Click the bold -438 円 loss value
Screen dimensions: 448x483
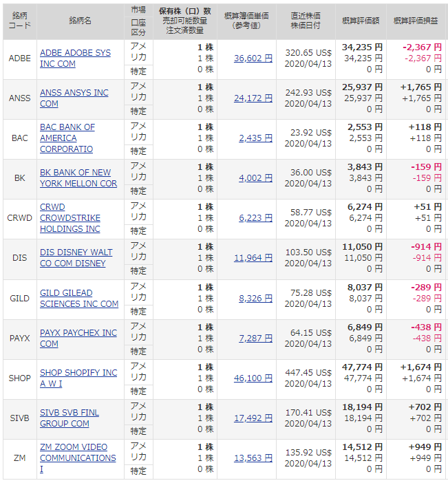pos(427,327)
